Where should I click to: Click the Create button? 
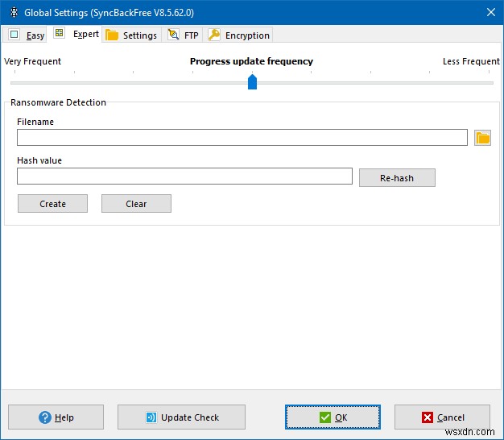[52, 204]
